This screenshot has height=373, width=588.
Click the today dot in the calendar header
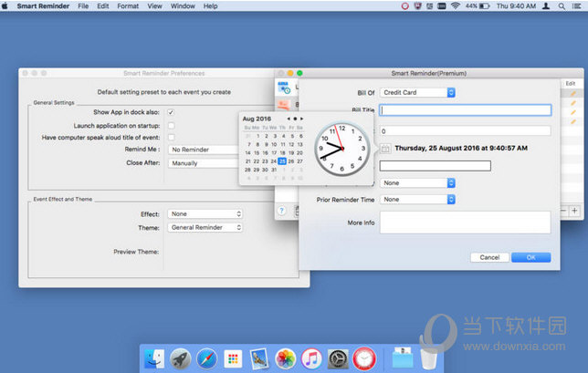pyautogui.click(x=295, y=119)
